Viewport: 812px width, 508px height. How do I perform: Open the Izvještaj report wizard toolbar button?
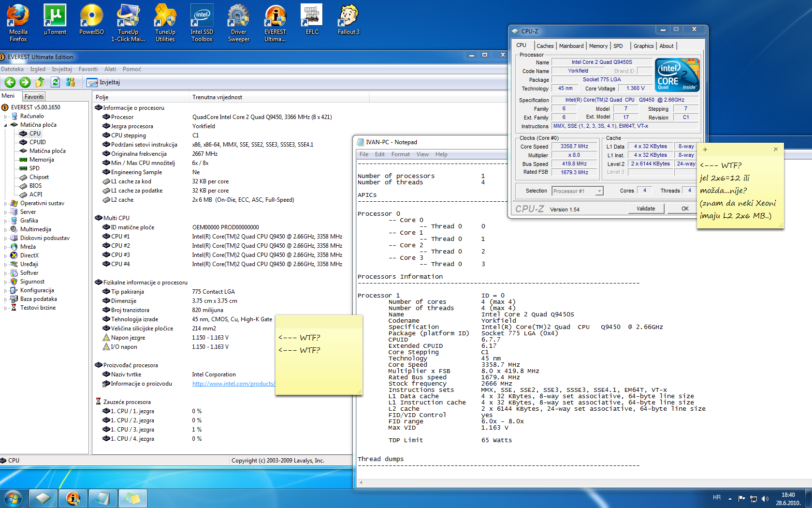(x=103, y=82)
